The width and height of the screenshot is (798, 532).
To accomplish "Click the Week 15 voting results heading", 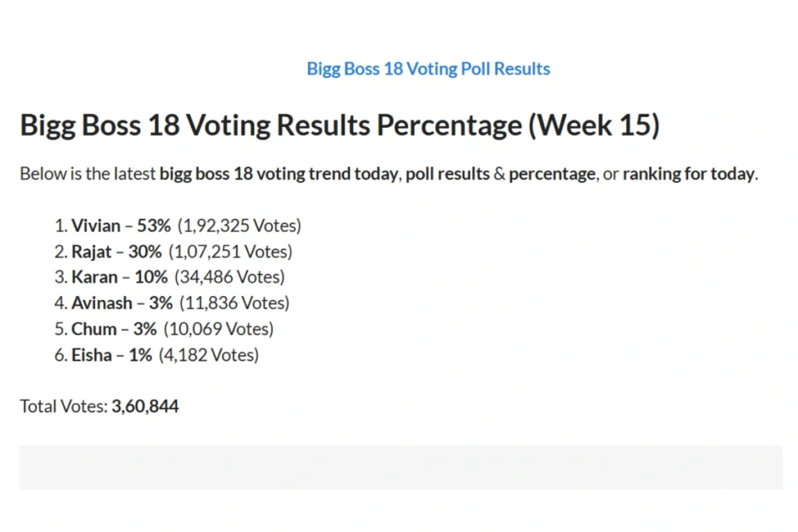I will click(340, 125).
